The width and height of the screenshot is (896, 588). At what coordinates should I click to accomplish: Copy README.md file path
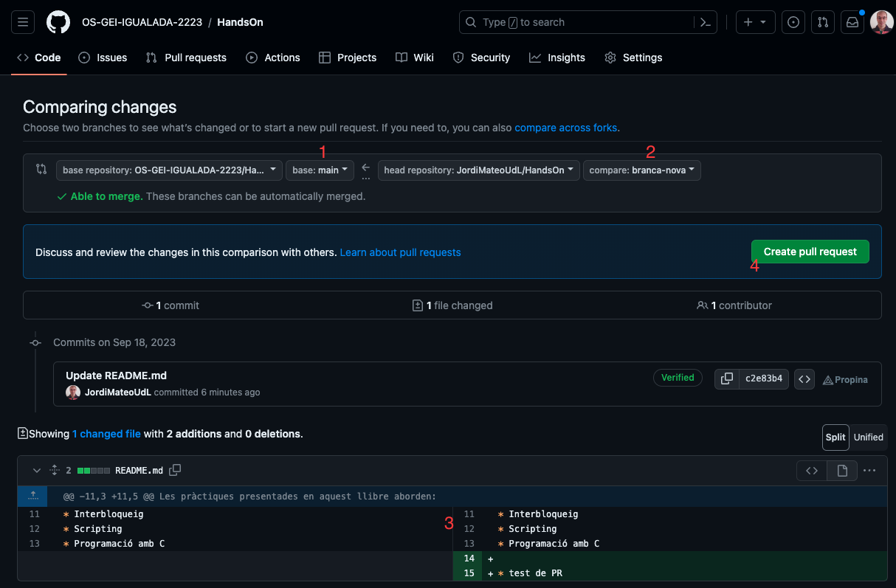[175, 470]
